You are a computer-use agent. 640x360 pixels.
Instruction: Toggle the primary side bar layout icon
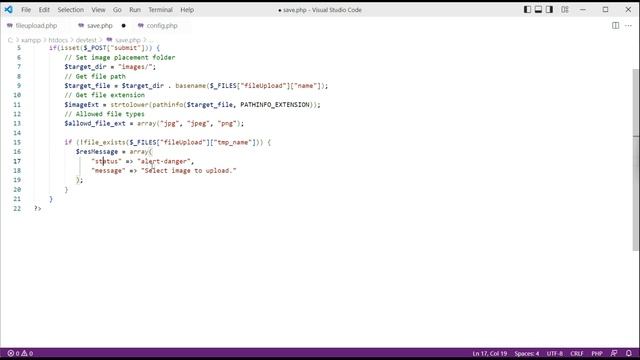pyautogui.click(x=527, y=9)
